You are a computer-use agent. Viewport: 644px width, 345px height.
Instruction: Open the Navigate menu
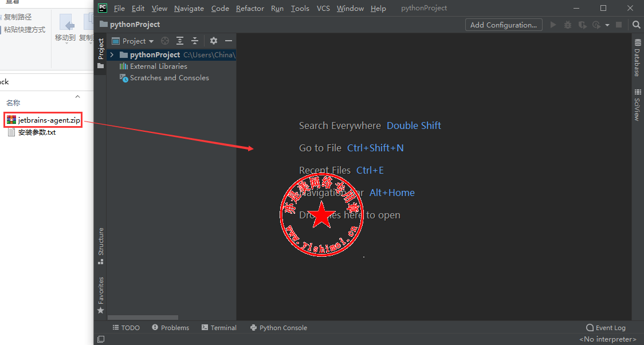[x=189, y=8]
